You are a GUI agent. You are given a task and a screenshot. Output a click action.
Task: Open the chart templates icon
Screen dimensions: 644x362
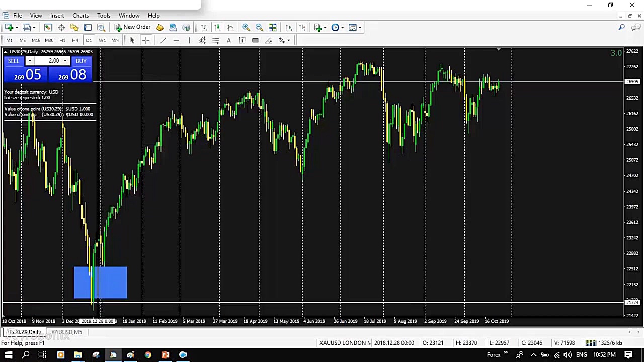(x=353, y=27)
